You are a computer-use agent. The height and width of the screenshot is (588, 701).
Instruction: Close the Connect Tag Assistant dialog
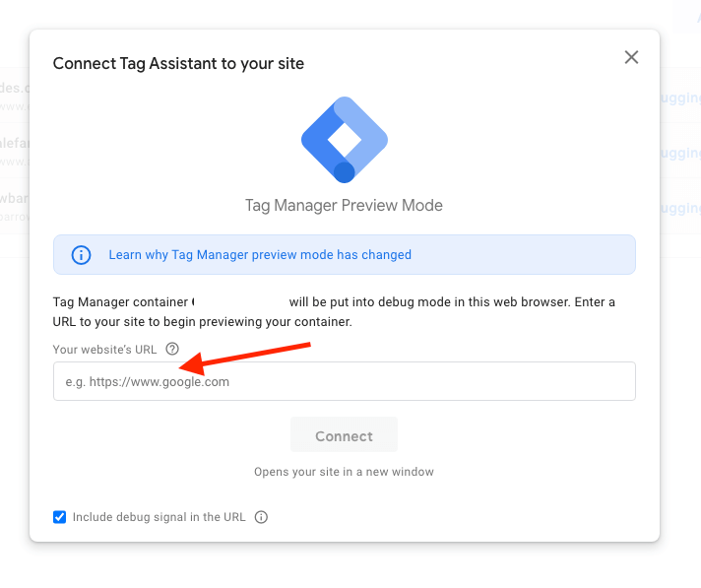coord(631,57)
